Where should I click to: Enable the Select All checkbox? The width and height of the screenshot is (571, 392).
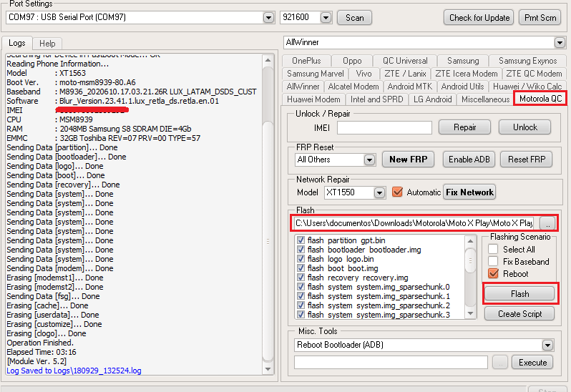coord(493,250)
